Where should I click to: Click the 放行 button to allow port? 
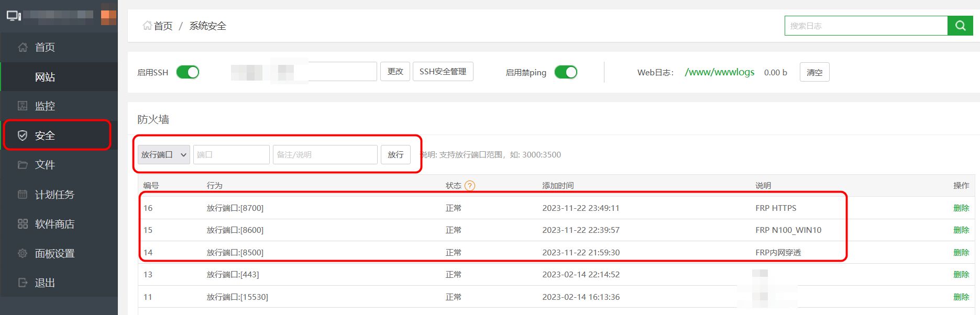pos(395,155)
